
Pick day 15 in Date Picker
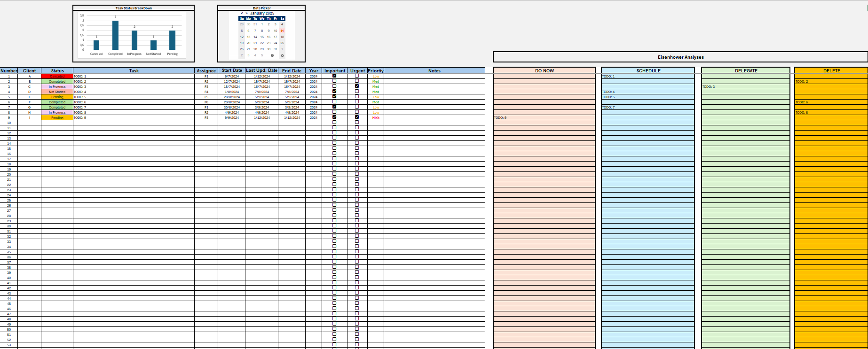(x=262, y=37)
